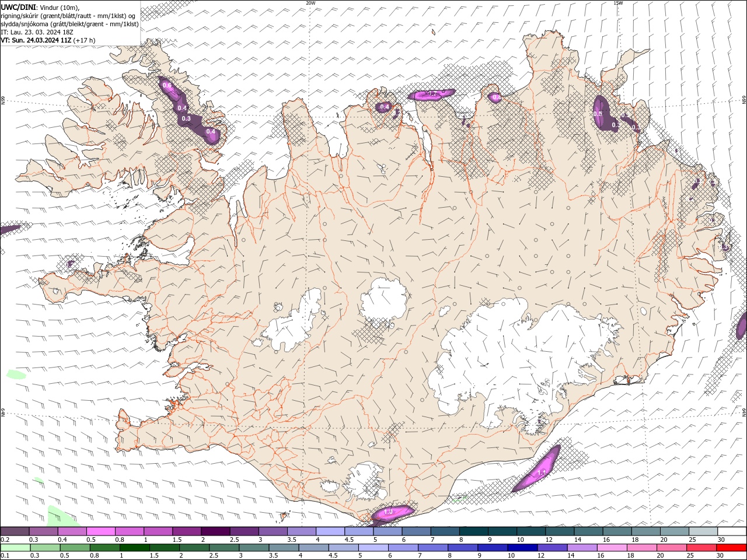Click the UWC/DINI model title
Screen dimensions: 747x560
pyautogui.click(x=19, y=7)
